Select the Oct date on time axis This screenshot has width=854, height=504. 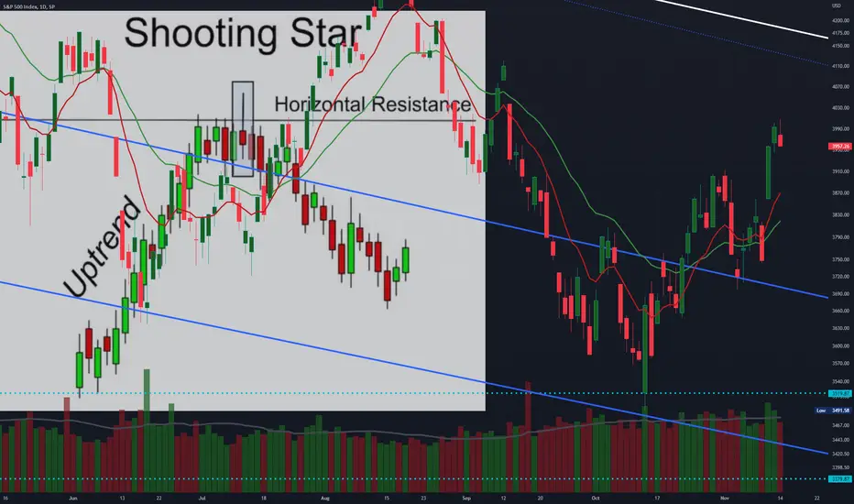pyautogui.click(x=596, y=498)
